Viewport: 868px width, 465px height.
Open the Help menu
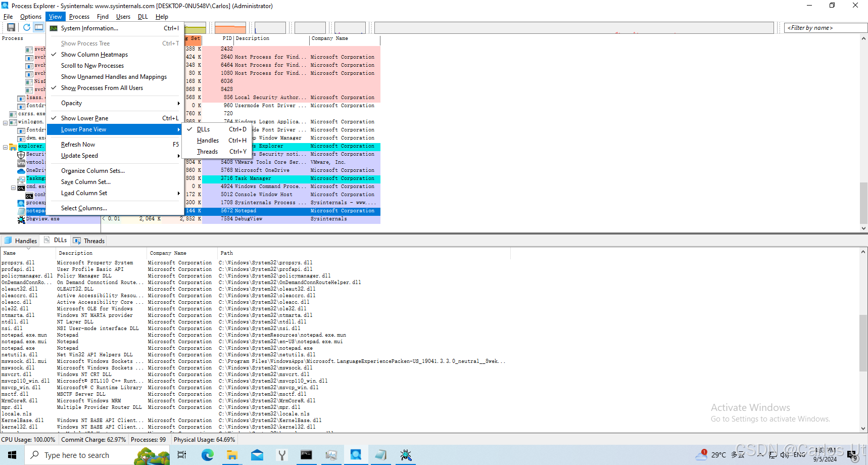[x=162, y=17]
